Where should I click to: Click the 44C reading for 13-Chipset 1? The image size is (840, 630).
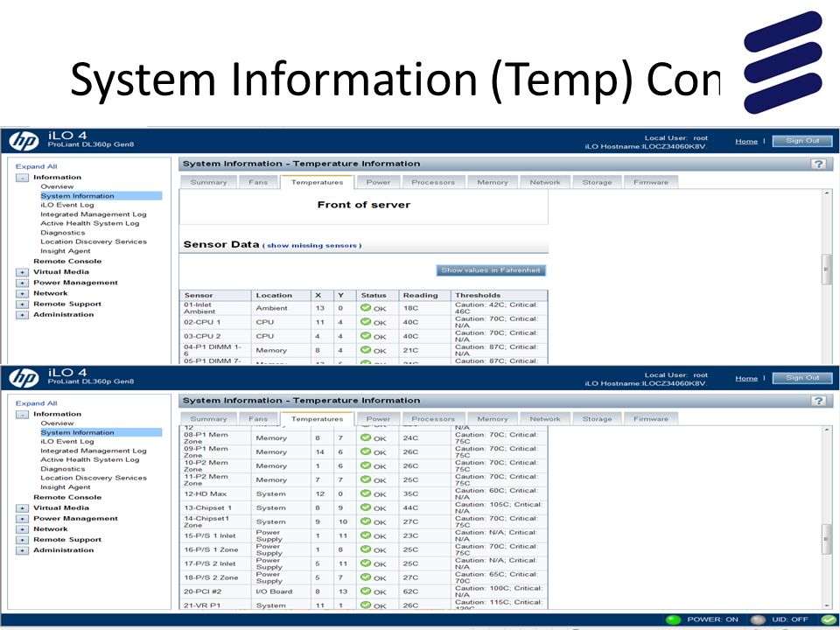411,507
